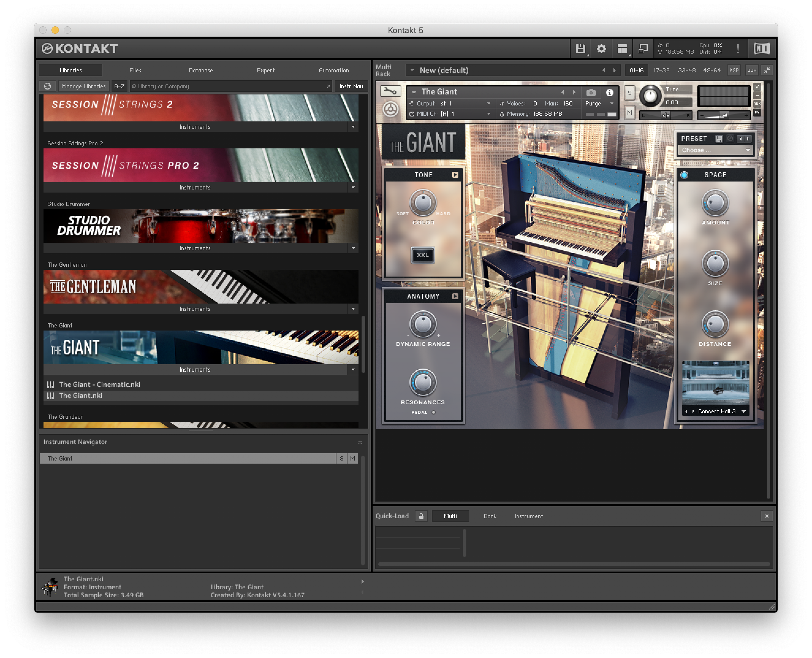
Task: Switch to the Files tab
Action: [x=135, y=70]
